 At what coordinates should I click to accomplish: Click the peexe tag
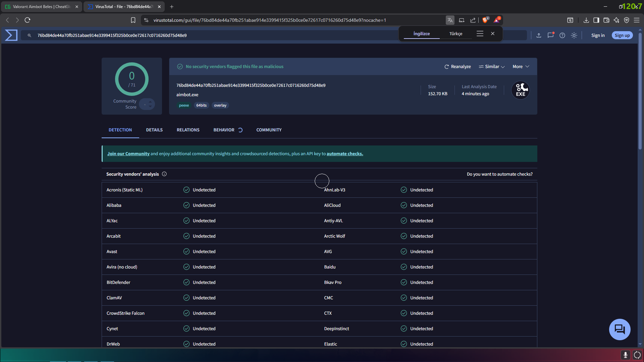[184, 105]
